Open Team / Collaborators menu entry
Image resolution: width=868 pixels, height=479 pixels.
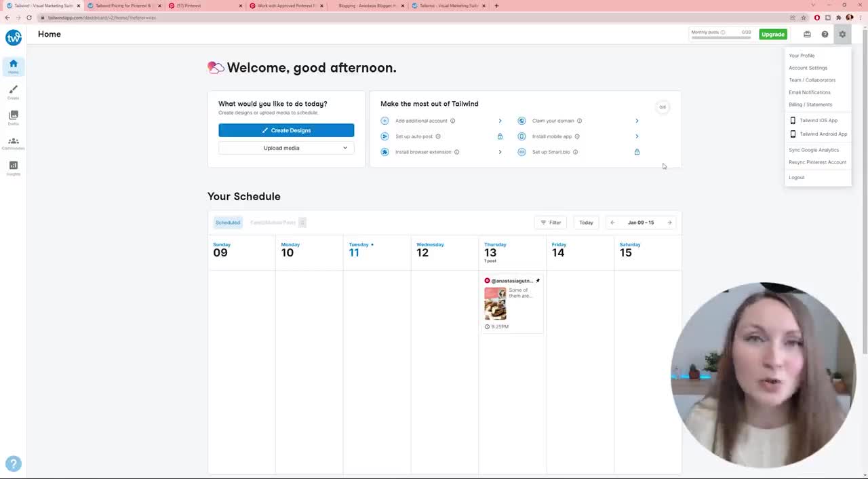click(812, 80)
